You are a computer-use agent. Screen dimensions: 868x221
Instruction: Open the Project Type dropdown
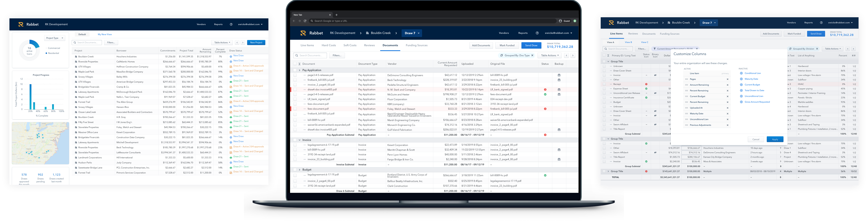[55, 38]
